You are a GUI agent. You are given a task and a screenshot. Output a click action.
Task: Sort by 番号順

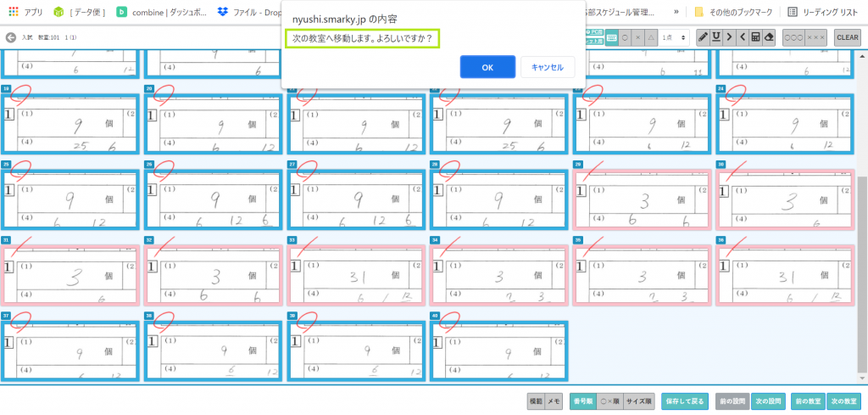583,401
